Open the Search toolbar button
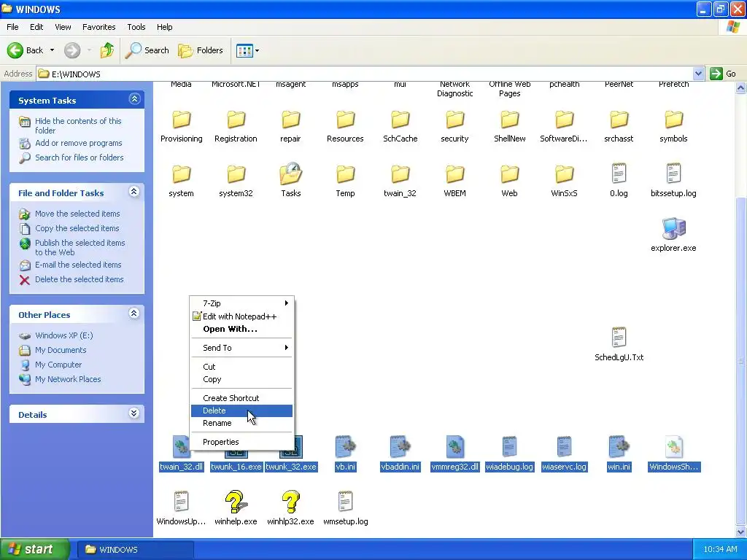The height and width of the screenshot is (560, 747). (x=147, y=50)
